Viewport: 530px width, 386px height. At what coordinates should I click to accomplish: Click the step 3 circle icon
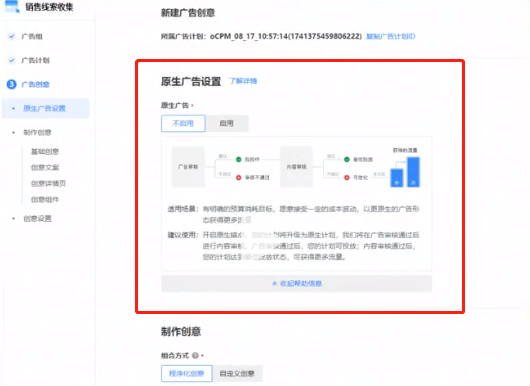tap(11, 84)
